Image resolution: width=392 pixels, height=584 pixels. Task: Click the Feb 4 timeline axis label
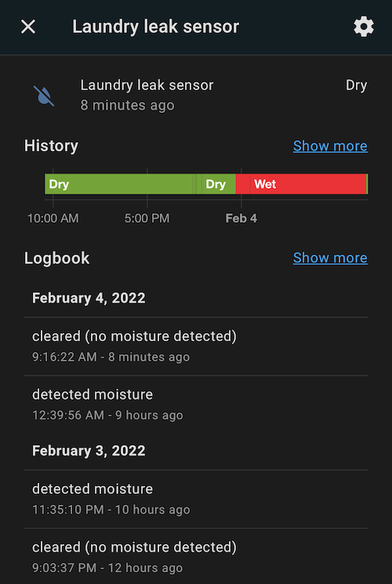click(241, 218)
